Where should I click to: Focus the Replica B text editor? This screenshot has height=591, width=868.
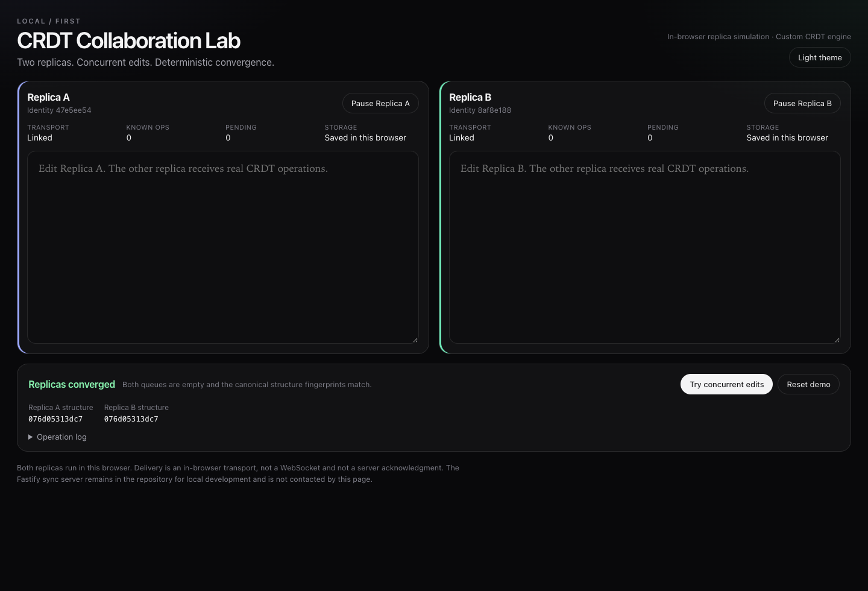pyautogui.click(x=645, y=247)
